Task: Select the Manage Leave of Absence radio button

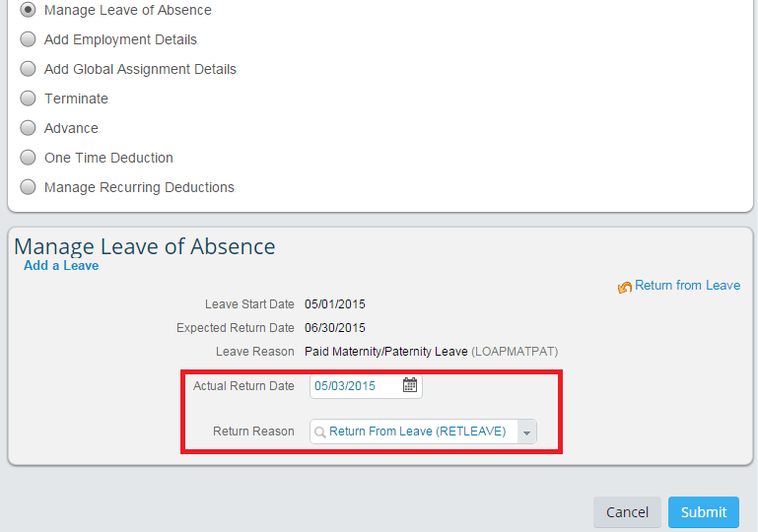Action: tap(28, 10)
